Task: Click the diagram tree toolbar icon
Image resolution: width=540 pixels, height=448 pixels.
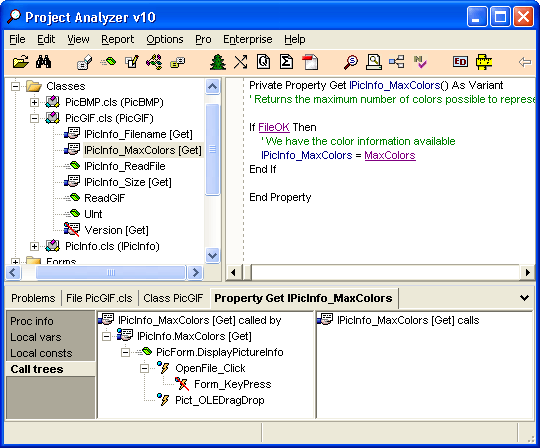Action: 397,62
